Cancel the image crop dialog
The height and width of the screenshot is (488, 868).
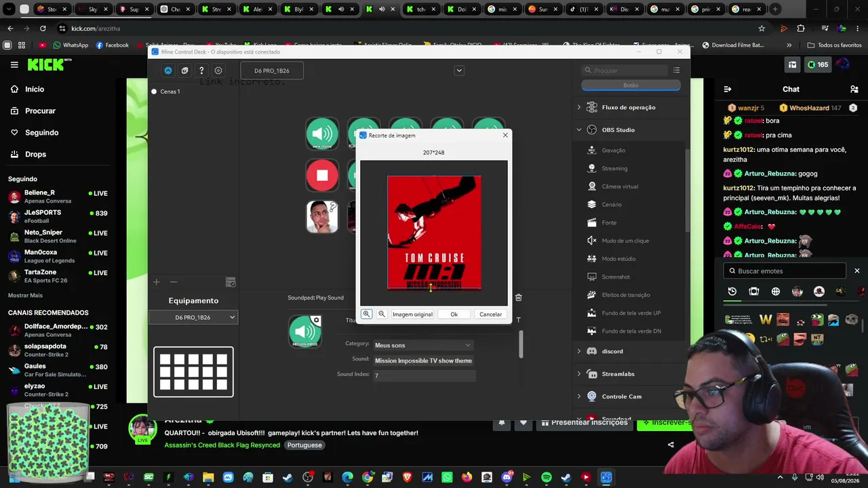tap(490, 314)
